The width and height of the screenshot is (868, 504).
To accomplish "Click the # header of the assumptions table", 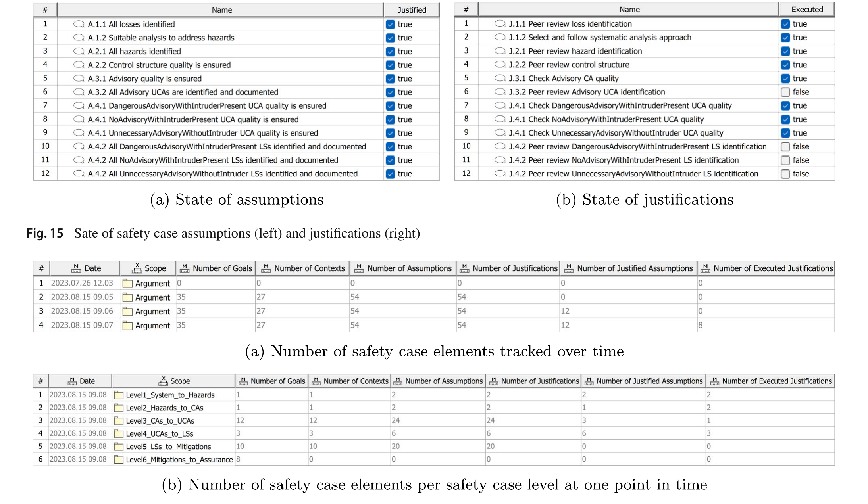I will pyautogui.click(x=45, y=10).
